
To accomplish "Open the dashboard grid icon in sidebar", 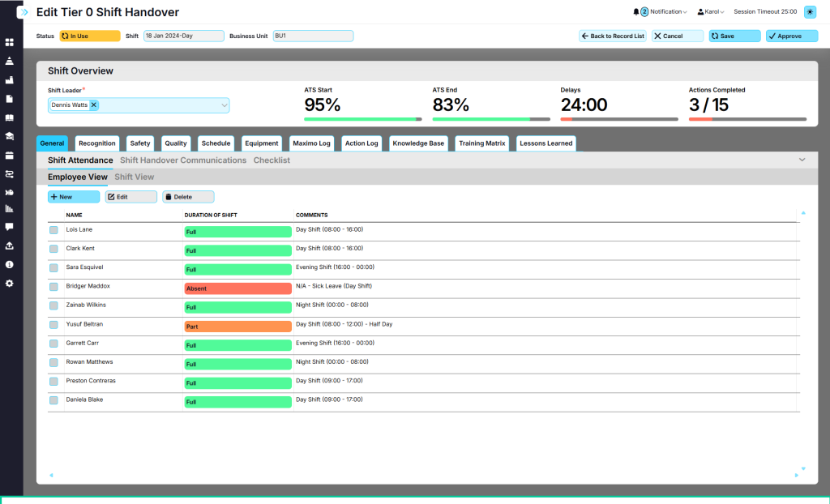I will pyautogui.click(x=9, y=42).
